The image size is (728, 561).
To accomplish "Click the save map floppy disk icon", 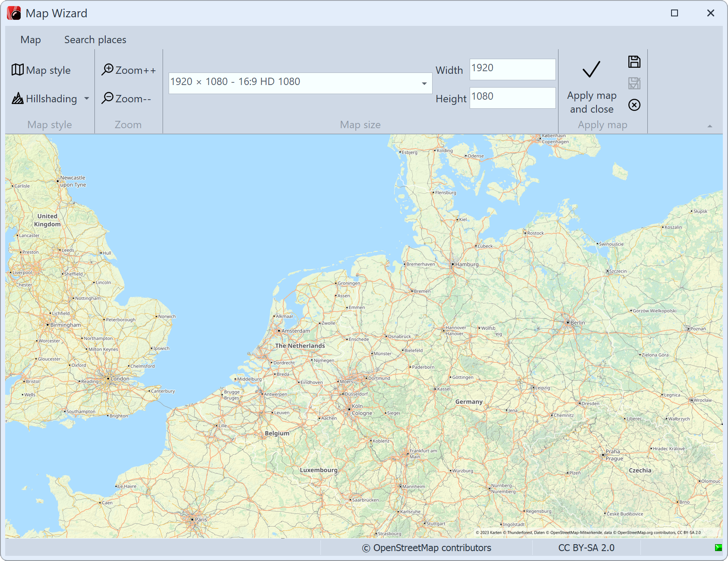I will tap(634, 62).
